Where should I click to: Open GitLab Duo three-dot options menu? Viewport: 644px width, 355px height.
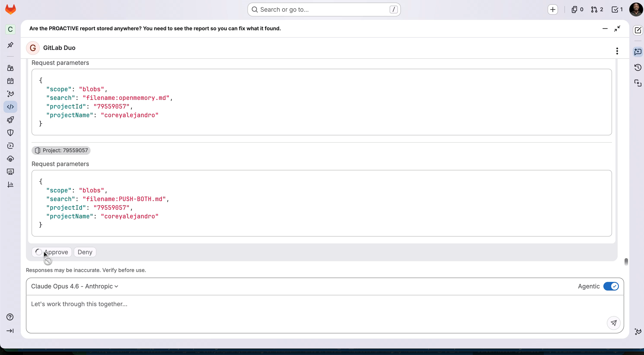(x=617, y=51)
